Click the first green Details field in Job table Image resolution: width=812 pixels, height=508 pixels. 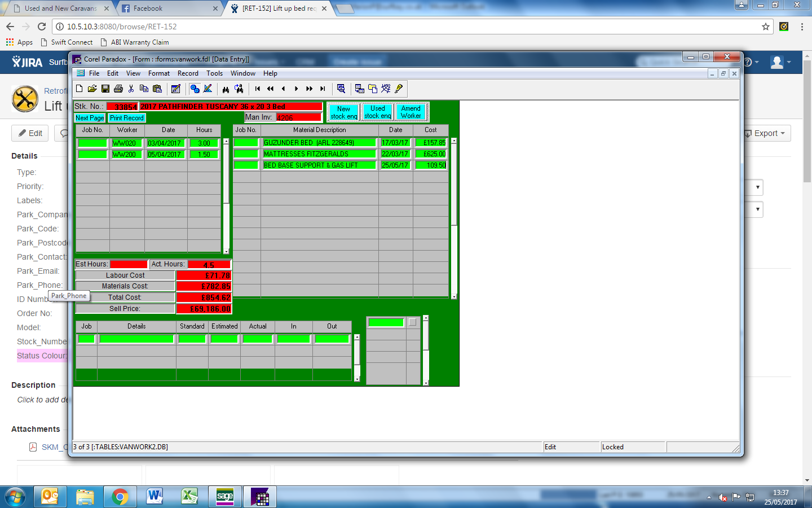pos(136,339)
